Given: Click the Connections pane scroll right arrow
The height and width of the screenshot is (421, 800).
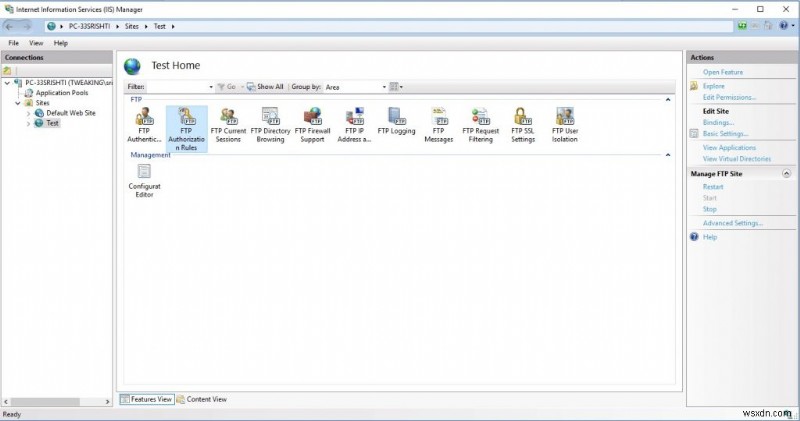Looking at the screenshot, I should point(107,402).
